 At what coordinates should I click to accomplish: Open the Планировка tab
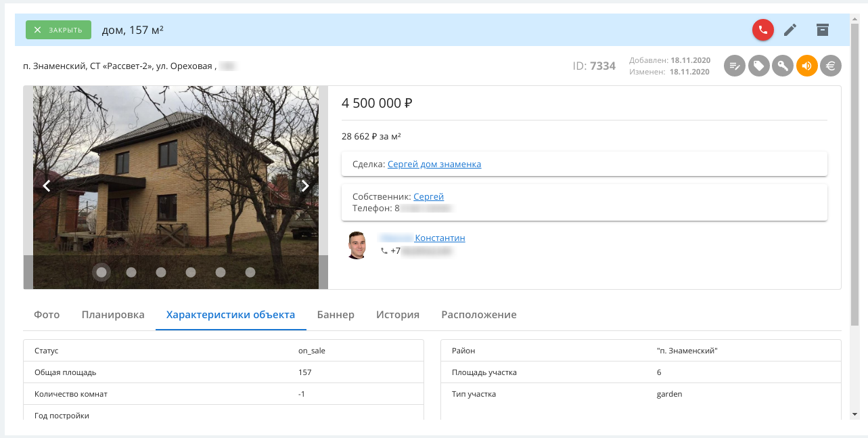[x=113, y=315]
